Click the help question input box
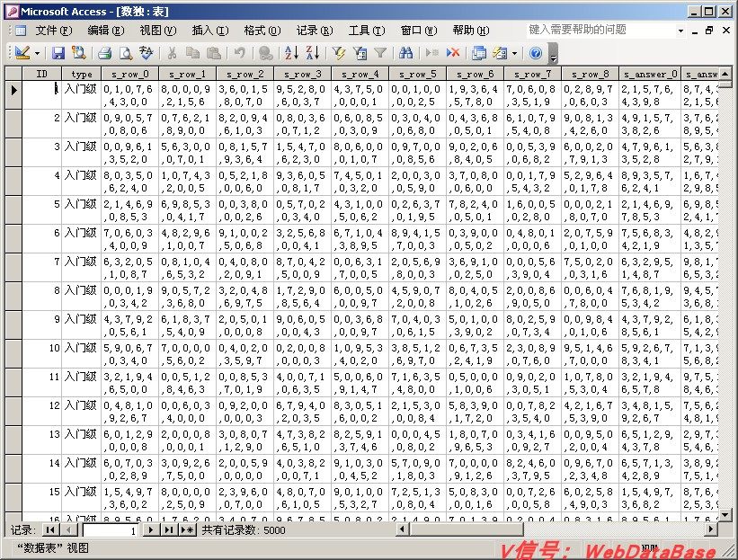Viewport: 738px width, 560px height. 600,31
